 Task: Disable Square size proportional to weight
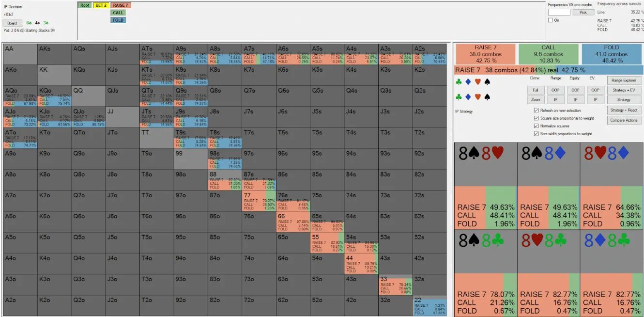point(536,118)
